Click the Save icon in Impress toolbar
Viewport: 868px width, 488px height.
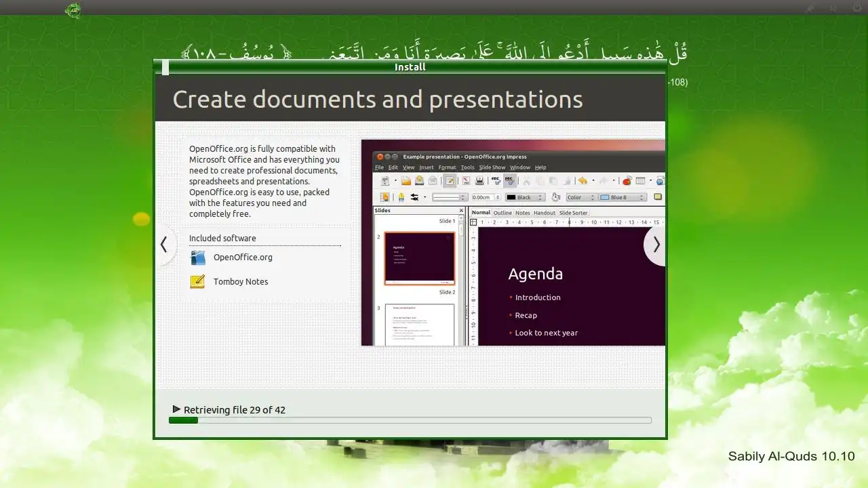(419, 181)
